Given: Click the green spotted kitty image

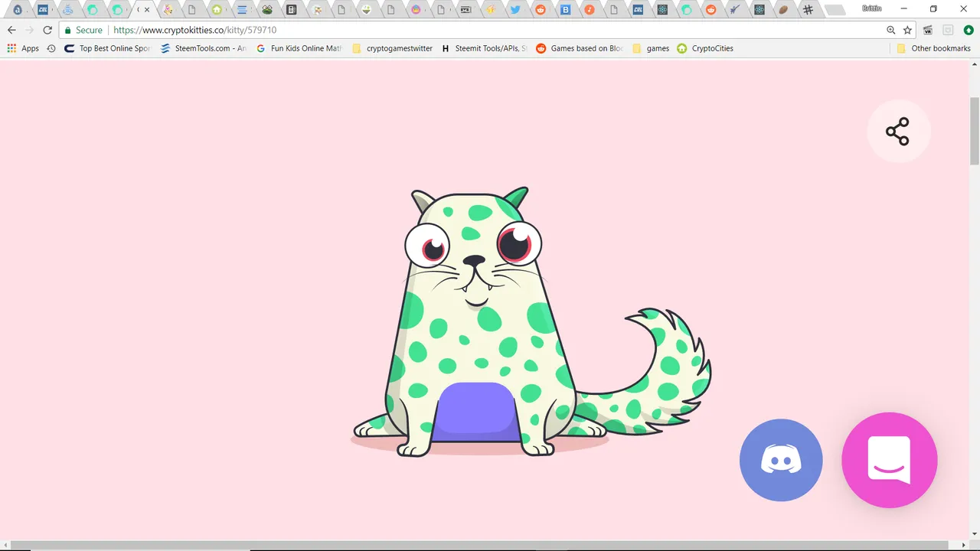Looking at the screenshot, I should [x=531, y=321].
